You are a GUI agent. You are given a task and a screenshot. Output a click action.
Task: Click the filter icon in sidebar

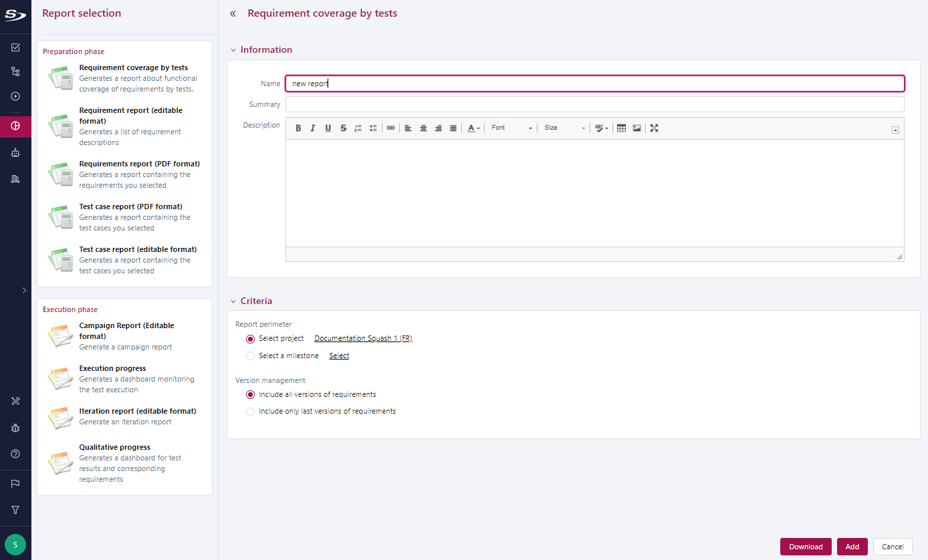(15, 510)
